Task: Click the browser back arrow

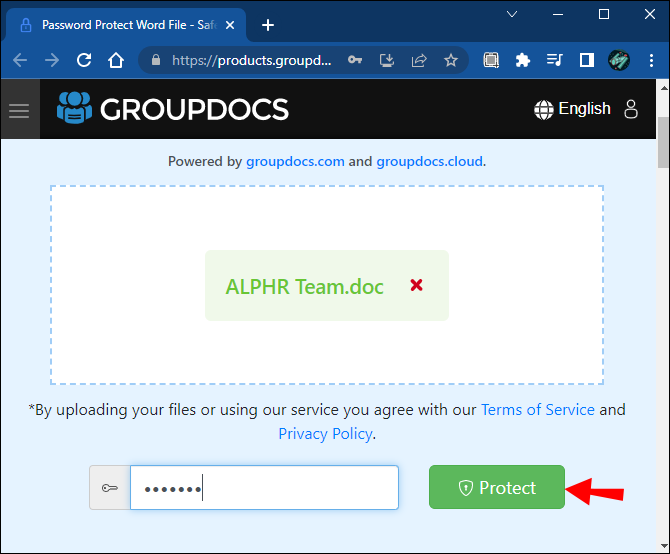Action: point(20,60)
